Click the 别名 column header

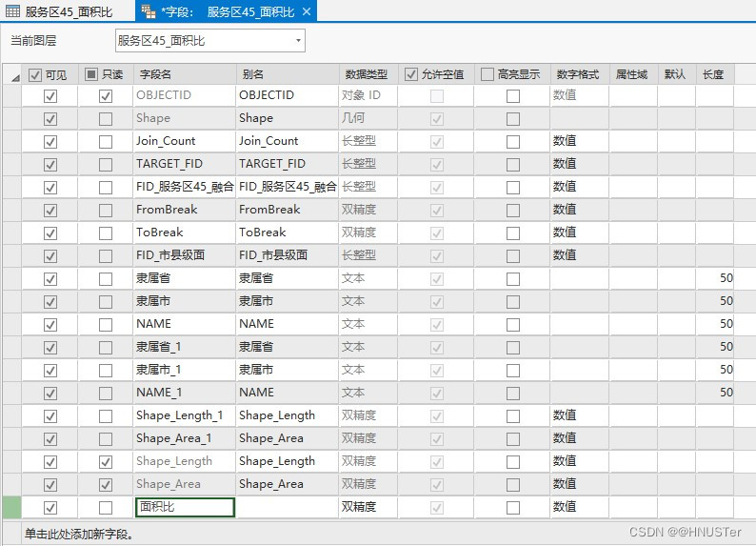point(288,74)
